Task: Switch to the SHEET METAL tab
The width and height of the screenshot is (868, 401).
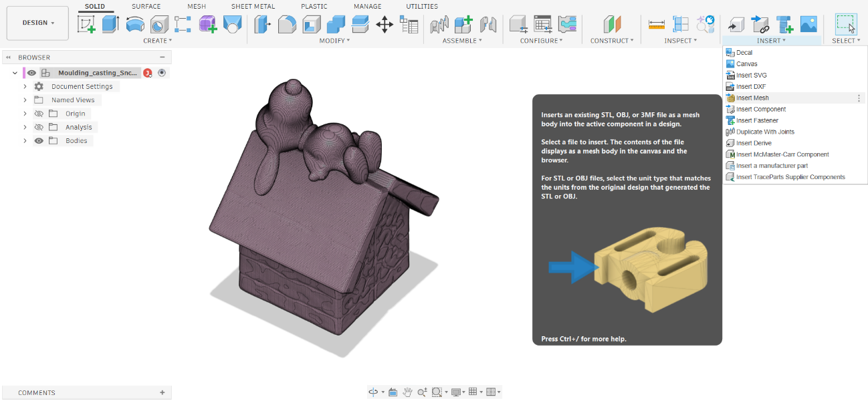Action: pos(253,7)
